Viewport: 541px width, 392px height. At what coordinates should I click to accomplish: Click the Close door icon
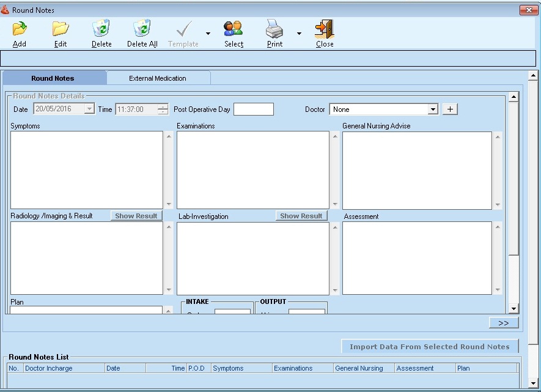pyautogui.click(x=325, y=29)
